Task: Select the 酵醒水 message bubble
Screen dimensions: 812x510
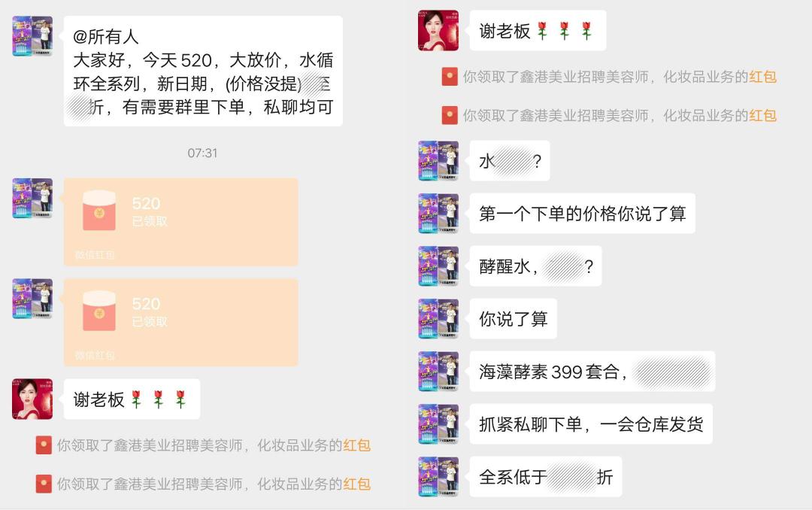Action: pyautogui.click(x=535, y=266)
